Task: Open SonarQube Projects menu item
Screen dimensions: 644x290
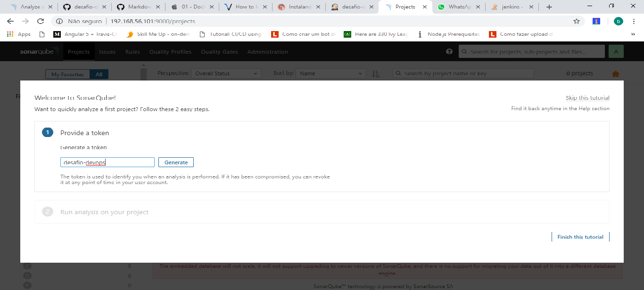Action: tap(79, 52)
